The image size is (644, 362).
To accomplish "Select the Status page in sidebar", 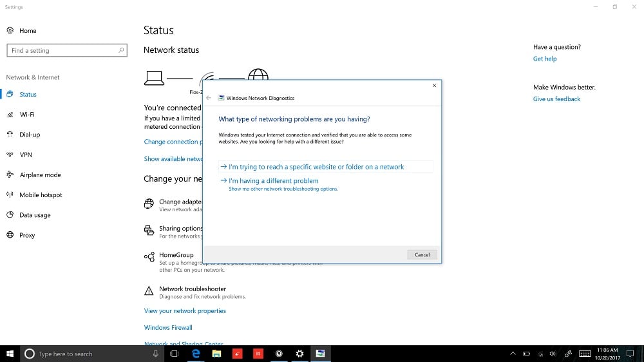I will point(28,95).
